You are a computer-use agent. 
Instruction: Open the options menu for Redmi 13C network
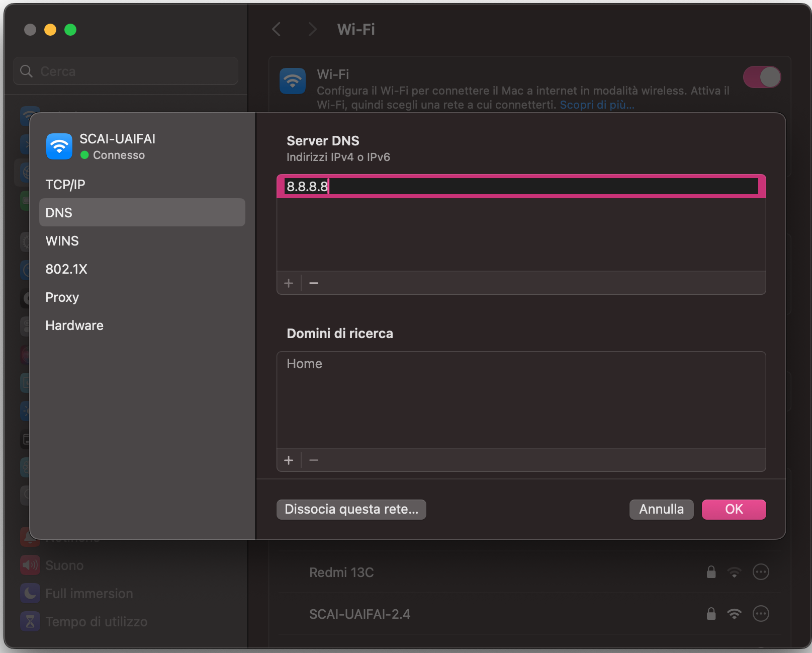coord(761,572)
